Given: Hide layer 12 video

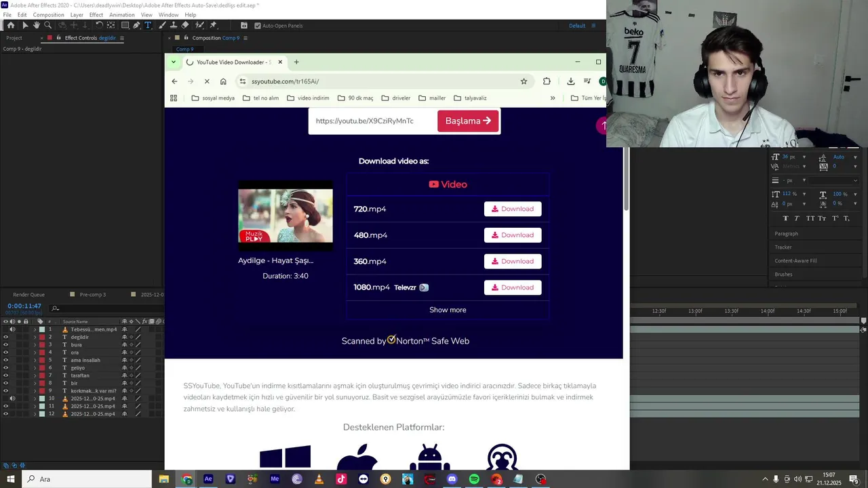Looking at the screenshot, I should pos(5,414).
